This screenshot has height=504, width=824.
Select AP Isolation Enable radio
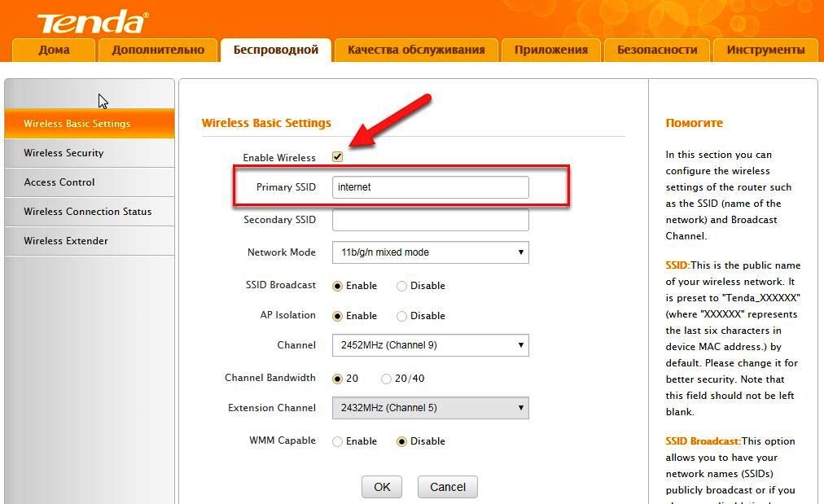[337, 317]
